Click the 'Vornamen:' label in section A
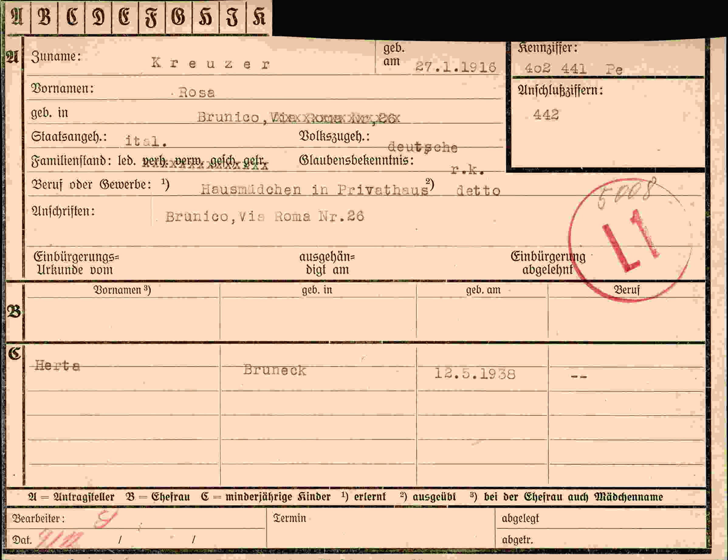The height and width of the screenshot is (560, 728). tap(62, 88)
